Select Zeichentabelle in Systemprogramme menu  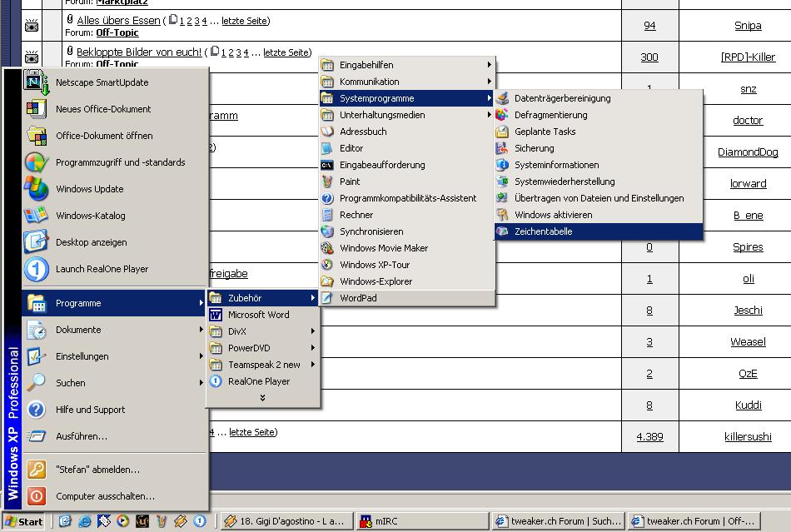[543, 231]
